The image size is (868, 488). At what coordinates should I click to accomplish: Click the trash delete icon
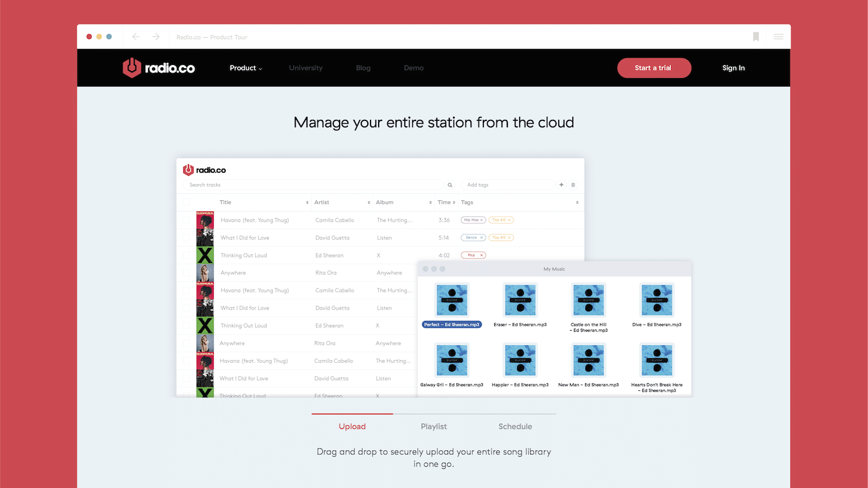[x=573, y=185]
